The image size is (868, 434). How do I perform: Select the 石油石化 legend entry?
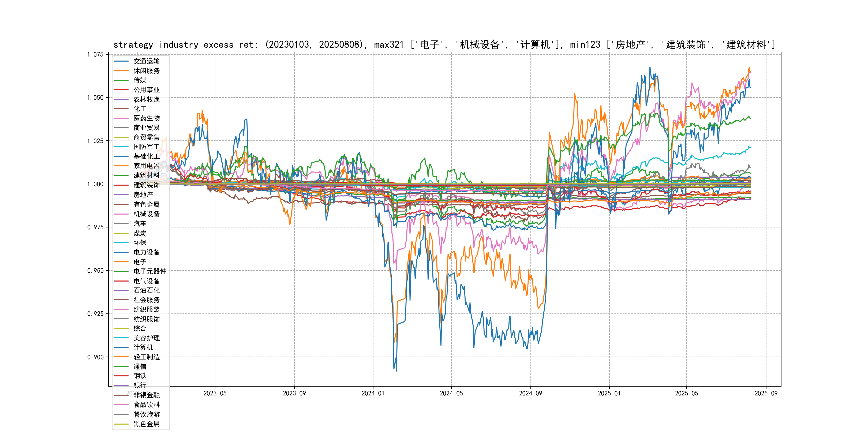147,290
